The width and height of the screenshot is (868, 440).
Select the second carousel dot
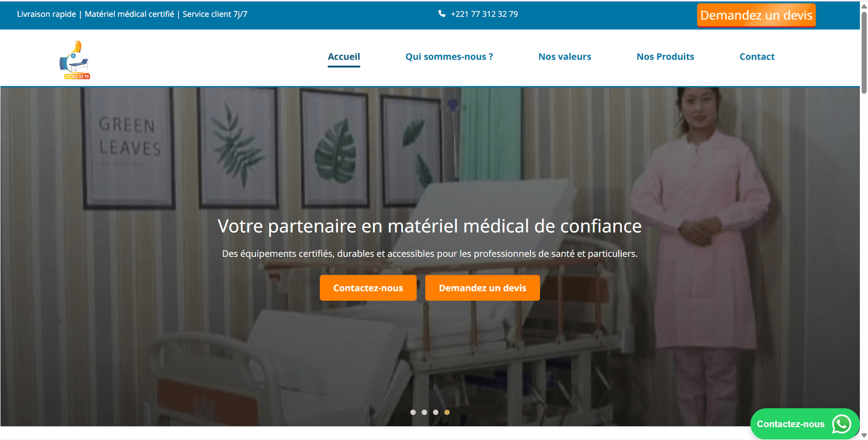424,412
